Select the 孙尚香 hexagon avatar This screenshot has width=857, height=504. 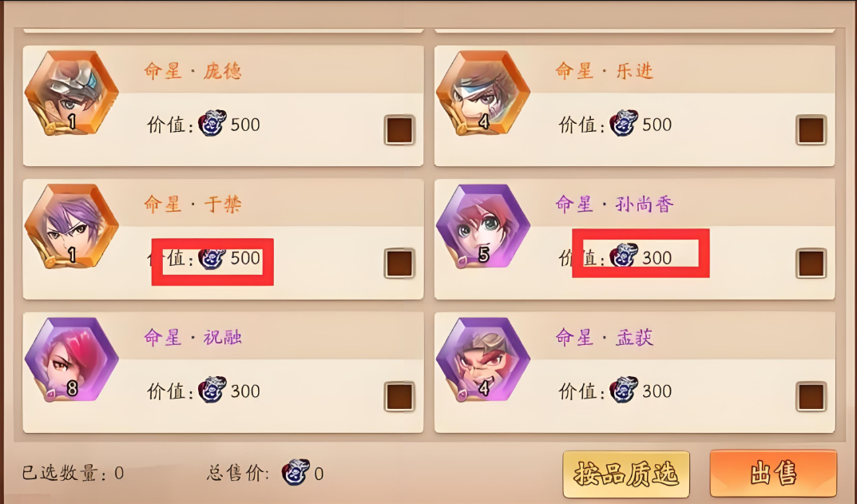pyautogui.click(x=483, y=226)
